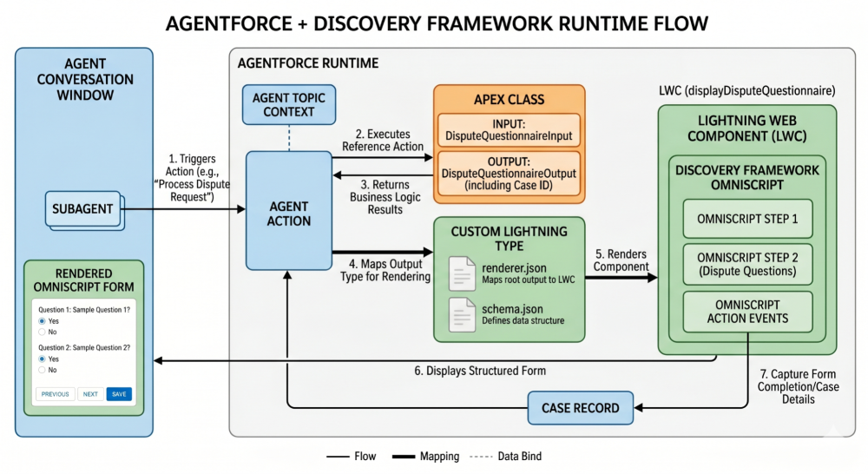Click '2. Executes Reference Action' label
The width and height of the screenshot is (868, 474).
pos(383,140)
